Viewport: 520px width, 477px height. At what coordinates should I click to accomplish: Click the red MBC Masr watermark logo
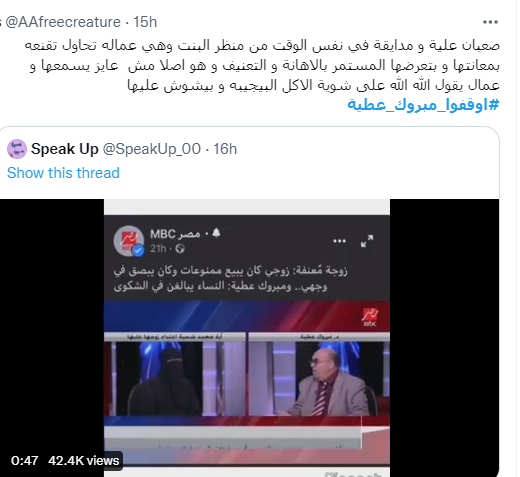click(x=370, y=317)
